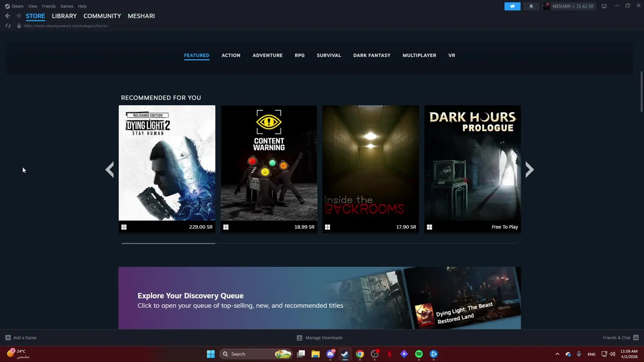The image size is (644, 362).
Task: Expand the MESHARI account dropdown
Action: pos(569,6)
